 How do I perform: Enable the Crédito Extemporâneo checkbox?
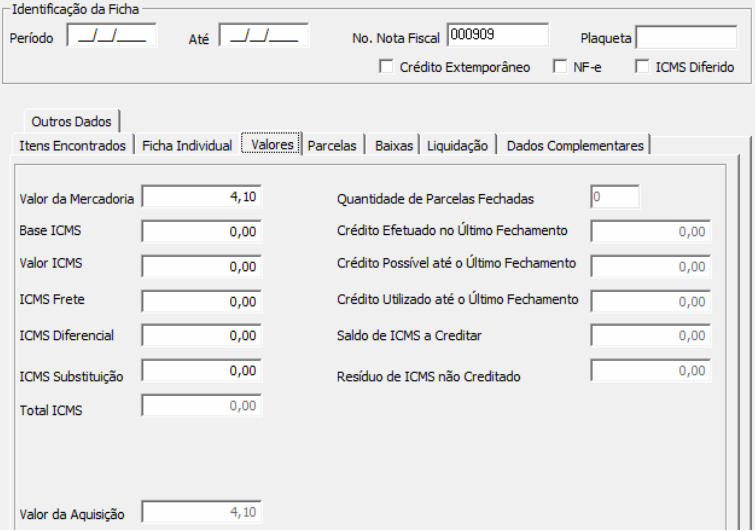coord(386,66)
